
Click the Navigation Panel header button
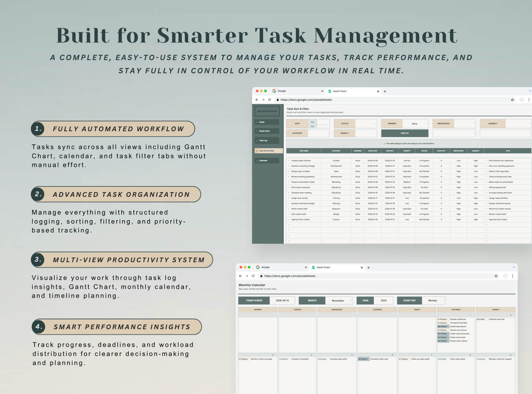(x=267, y=111)
